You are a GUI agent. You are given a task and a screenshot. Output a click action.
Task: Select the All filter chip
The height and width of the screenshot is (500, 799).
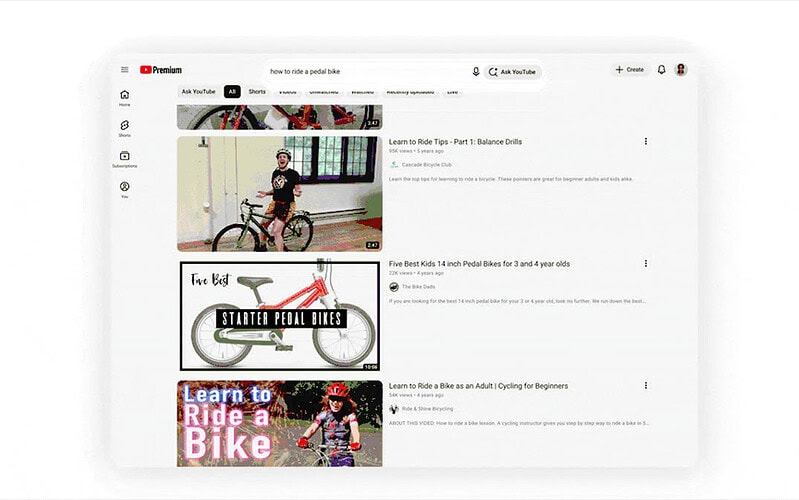pos(232,92)
